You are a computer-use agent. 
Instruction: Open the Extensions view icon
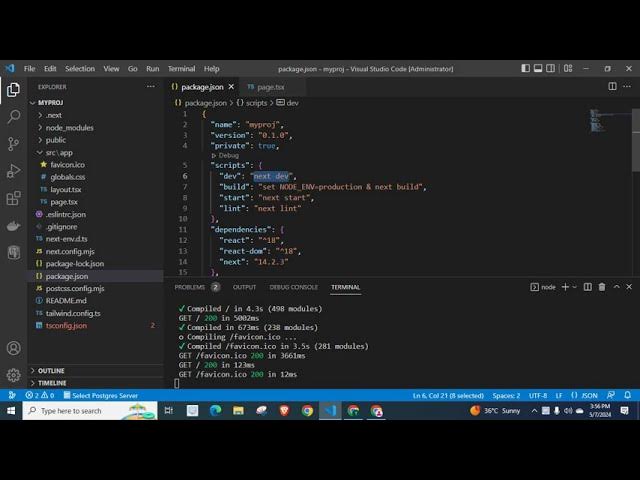(x=13, y=198)
